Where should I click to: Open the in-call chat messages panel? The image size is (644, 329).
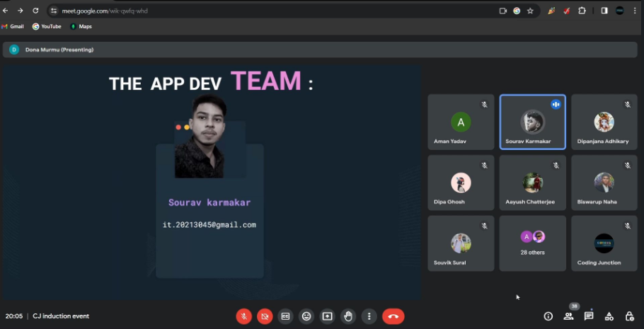point(589,316)
